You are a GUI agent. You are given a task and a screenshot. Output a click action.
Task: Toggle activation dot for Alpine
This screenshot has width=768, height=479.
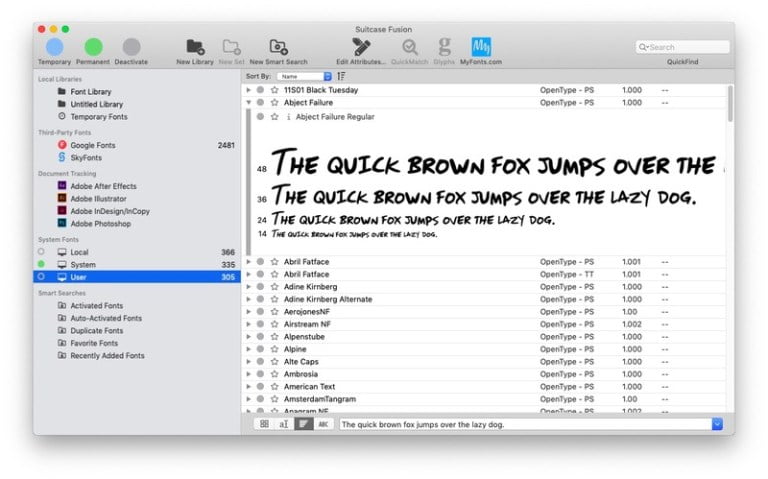click(x=260, y=349)
